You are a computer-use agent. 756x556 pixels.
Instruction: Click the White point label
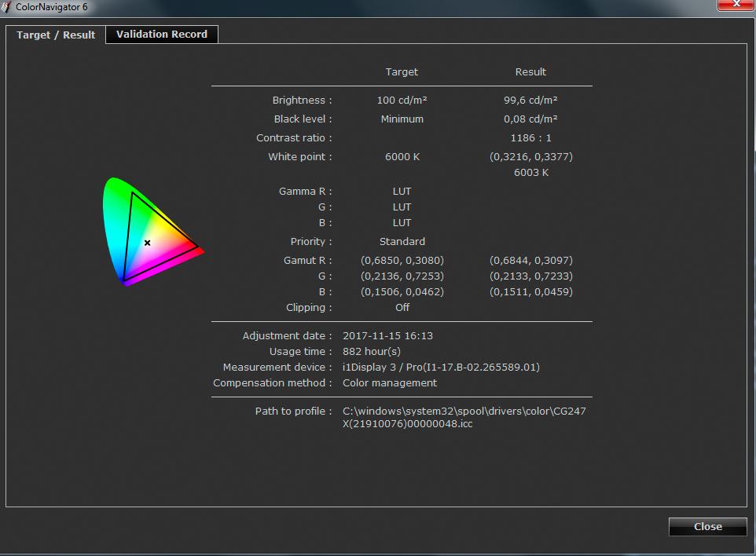[x=300, y=156]
